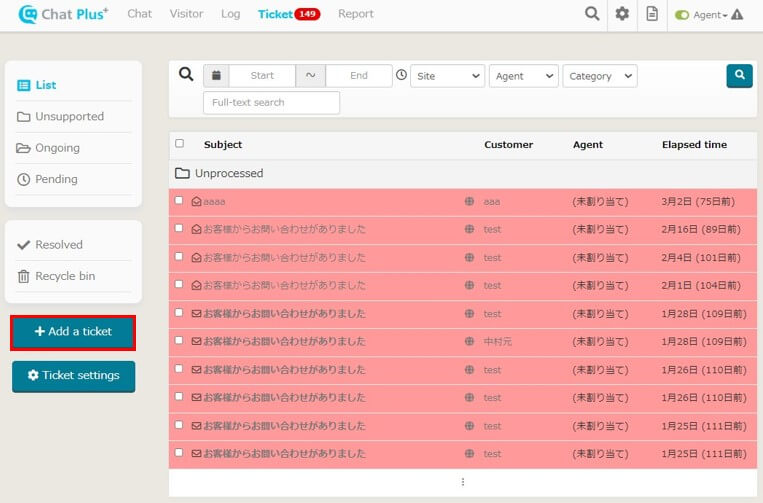Viewport: 763px width, 503px height.
Task: Open the Ticket tab
Action: (275, 14)
